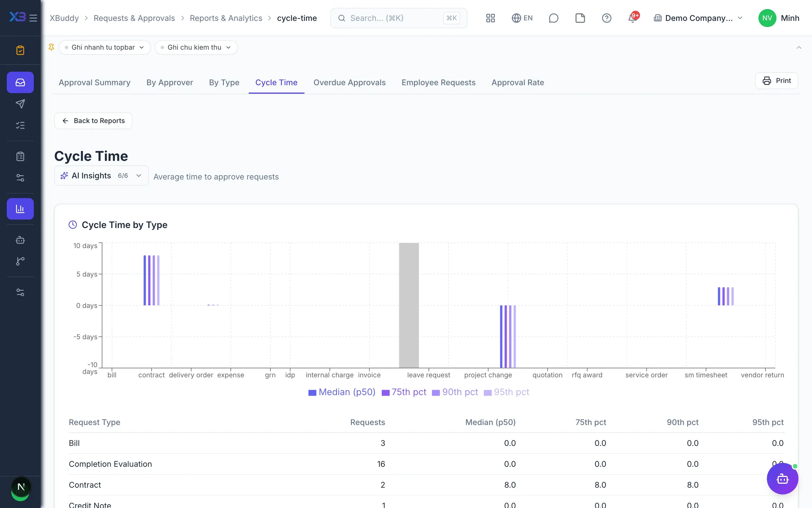Open the paper plane sent sidebar icon
Screen dimensions: 812x508
click(20, 104)
